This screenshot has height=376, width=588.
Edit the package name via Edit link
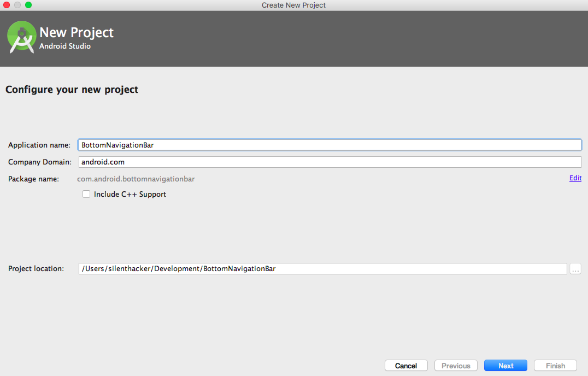point(575,178)
